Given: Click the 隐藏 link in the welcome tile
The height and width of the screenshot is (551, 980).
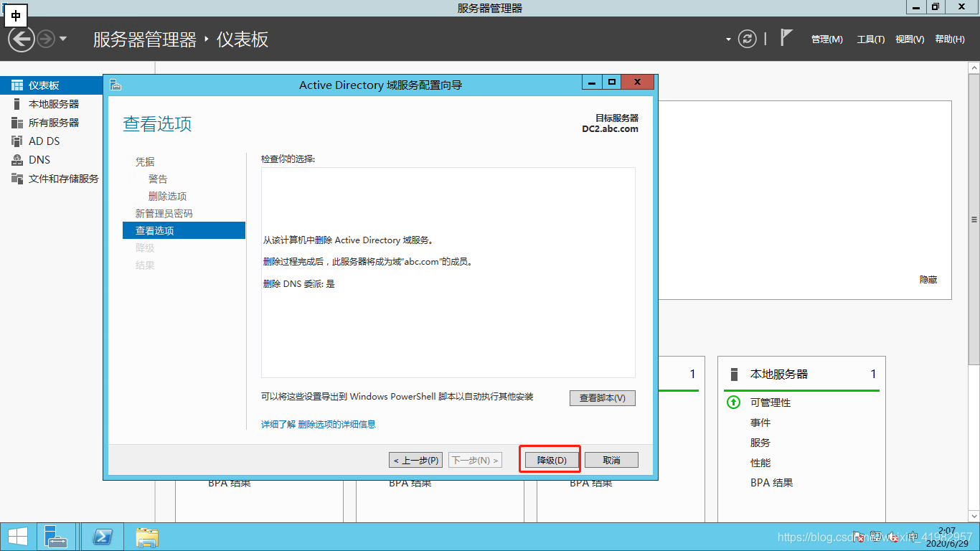Looking at the screenshot, I should coord(928,280).
